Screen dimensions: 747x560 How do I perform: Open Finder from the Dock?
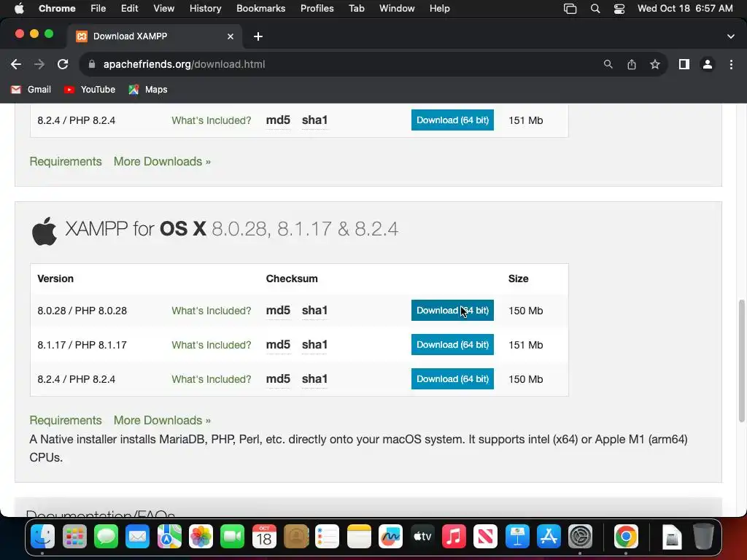42,537
